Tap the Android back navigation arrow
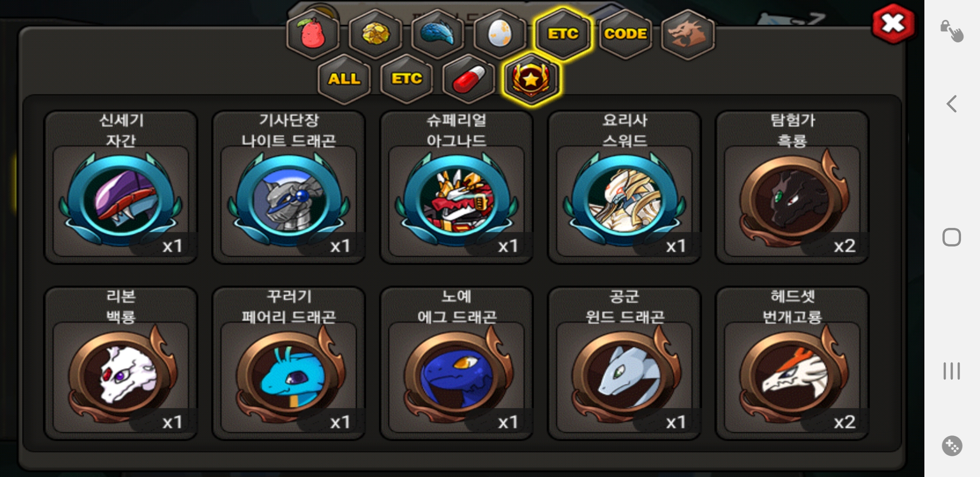Image resolution: width=980 pixels, height=477 pixels. click(952, 104)
